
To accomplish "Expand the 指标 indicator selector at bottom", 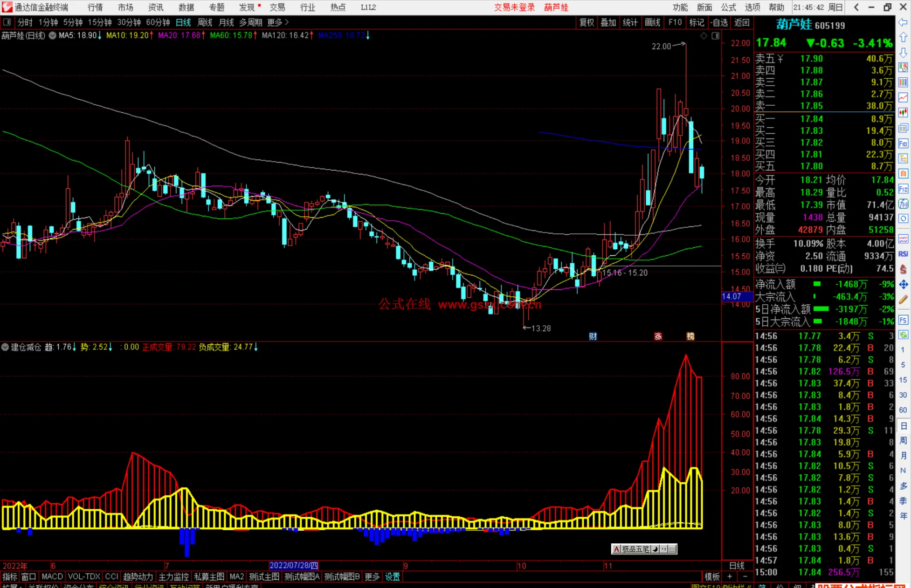I will 9,577.
